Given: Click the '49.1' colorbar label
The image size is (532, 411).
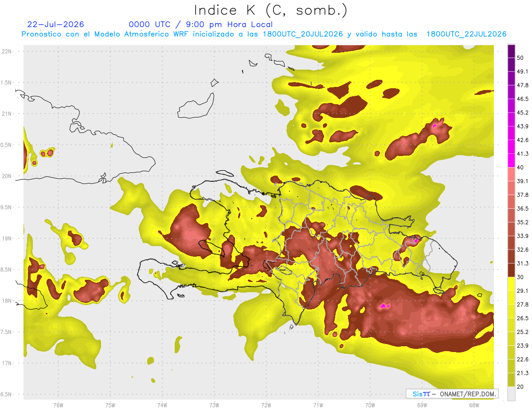Looking at the screenshot, I should 522,71.
